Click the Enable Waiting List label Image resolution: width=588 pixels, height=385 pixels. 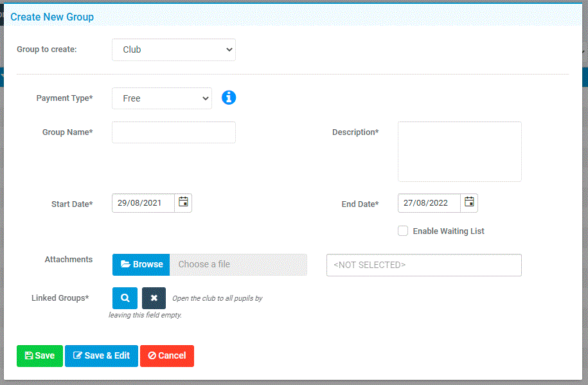449,231
